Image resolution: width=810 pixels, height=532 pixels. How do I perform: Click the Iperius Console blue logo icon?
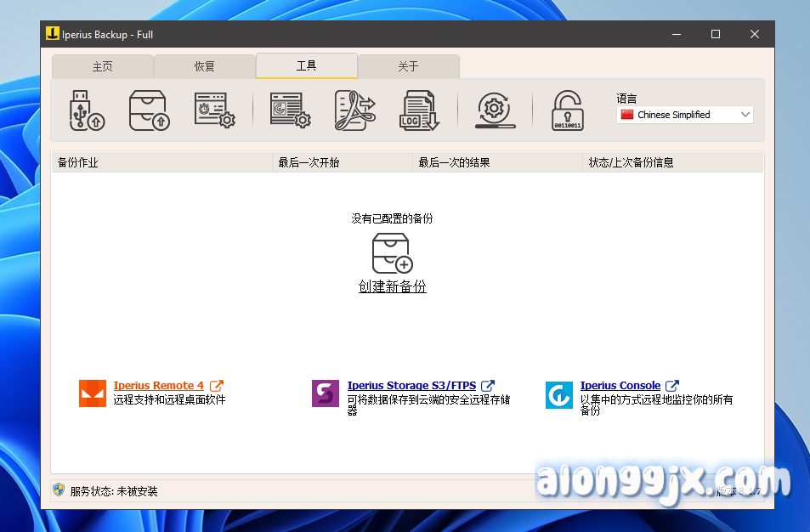(558, 394)
